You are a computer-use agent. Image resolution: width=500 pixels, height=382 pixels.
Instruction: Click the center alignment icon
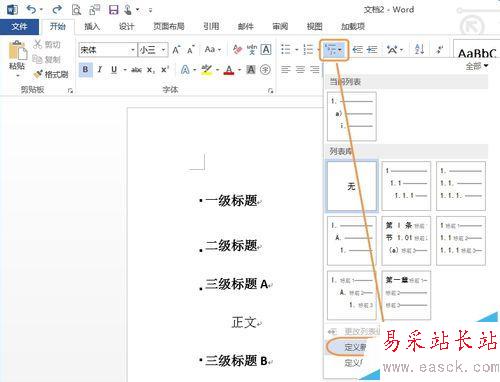(x=300, y=69)
